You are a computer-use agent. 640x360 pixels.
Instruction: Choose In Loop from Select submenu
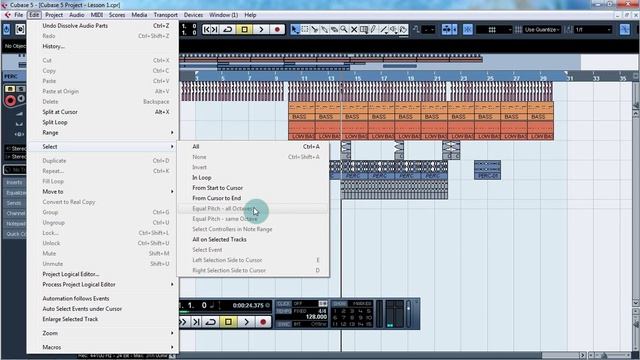click(253, 178)
